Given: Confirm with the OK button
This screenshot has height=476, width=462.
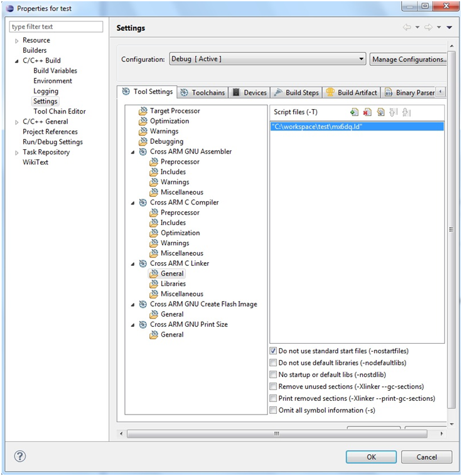Looking at the screenshot, I should pos(371,457).
